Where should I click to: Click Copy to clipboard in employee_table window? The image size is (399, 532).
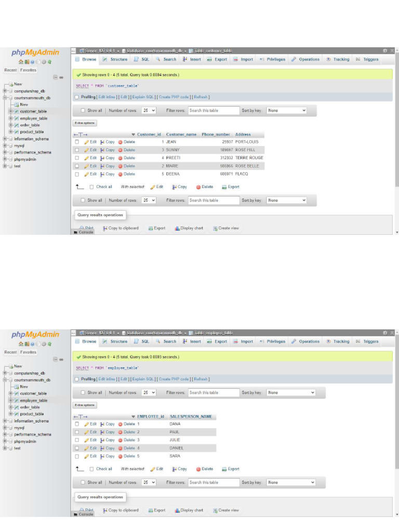click(121, 510)
